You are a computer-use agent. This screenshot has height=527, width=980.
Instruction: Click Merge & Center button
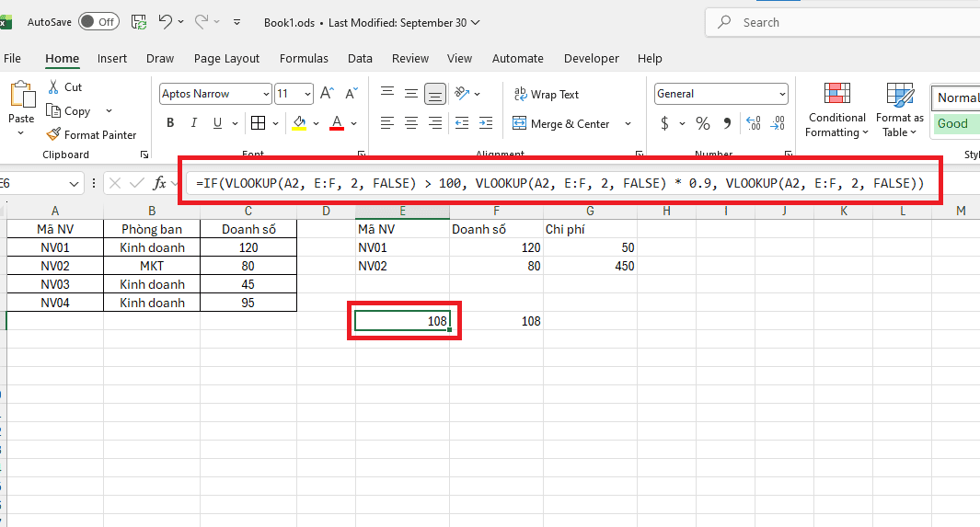(x=561, y=123)
